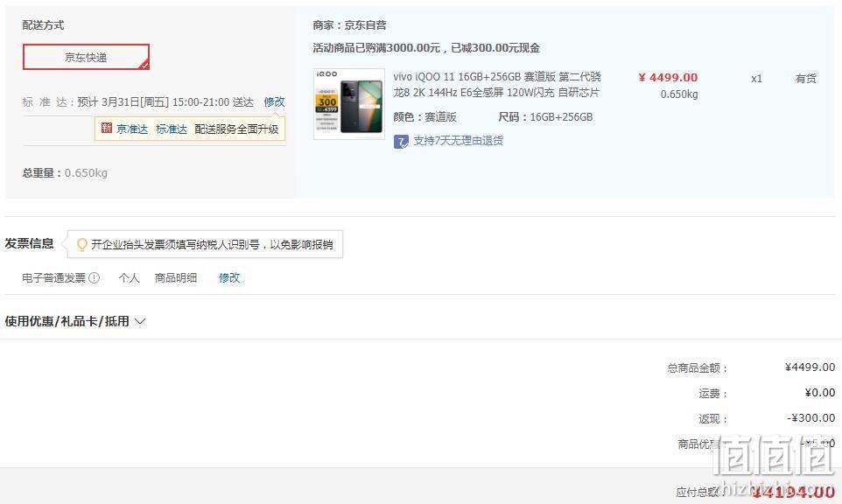The image size is (842, 504).
Task: Expand the 使用优惠/礼品卡/抵用 chevron
Action: point(140,321)
